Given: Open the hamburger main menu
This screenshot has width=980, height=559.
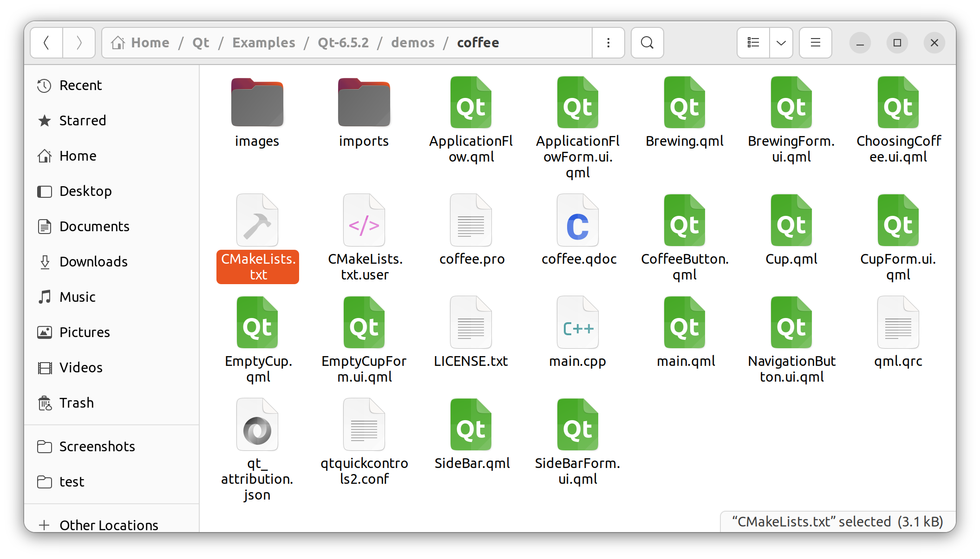Looking at the screenshot, I should click(815, 43).
